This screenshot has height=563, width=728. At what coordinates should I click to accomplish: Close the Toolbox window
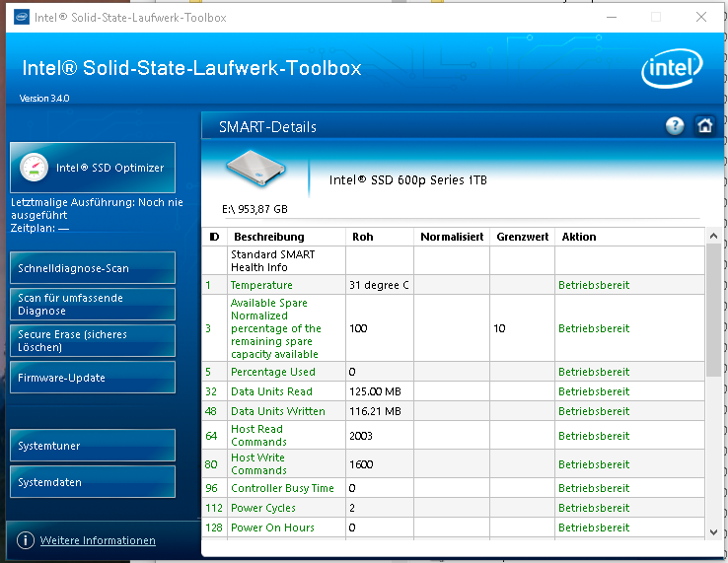[701, 17]
